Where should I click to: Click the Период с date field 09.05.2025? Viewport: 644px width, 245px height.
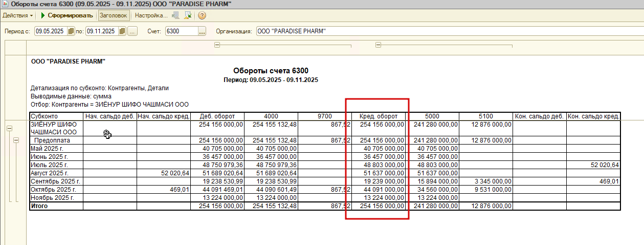(51, 31)
